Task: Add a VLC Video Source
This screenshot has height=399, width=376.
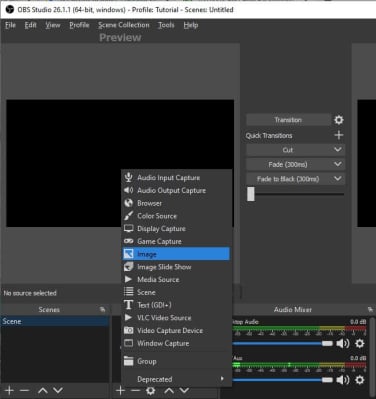Action: coord(176,317)
